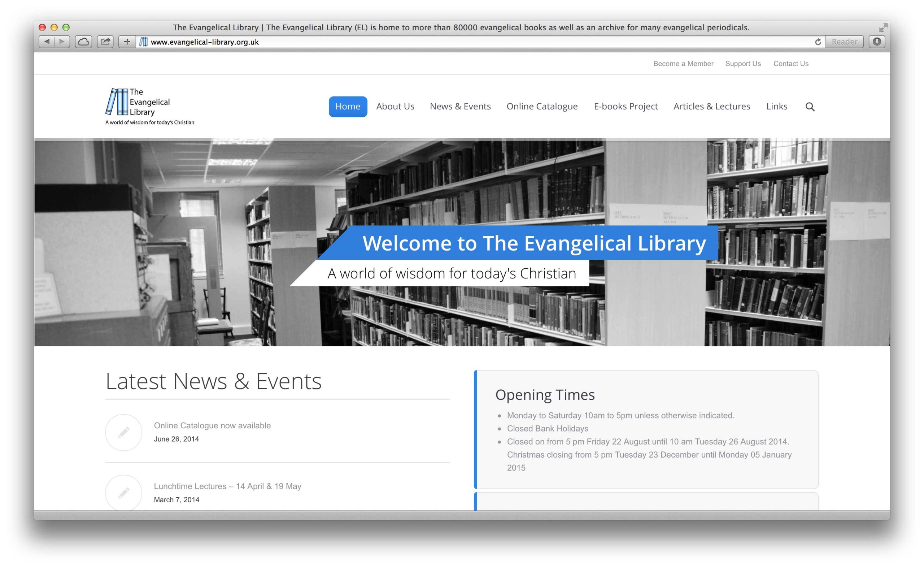
Task: Click the Reader button in the address bar
Action: coord(844,42)
